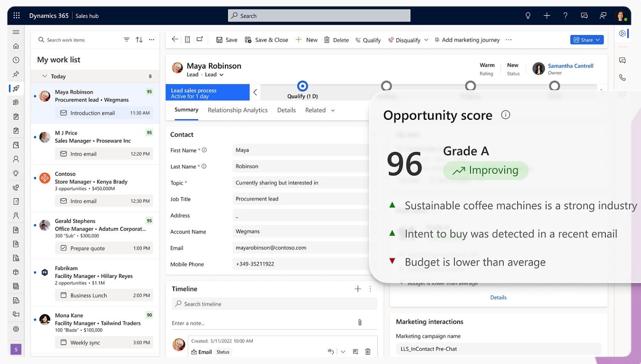The height and width of the screenshot is (364, 641).
Task: Open Contacts person icon in left navigation
Action: (16, 159)
